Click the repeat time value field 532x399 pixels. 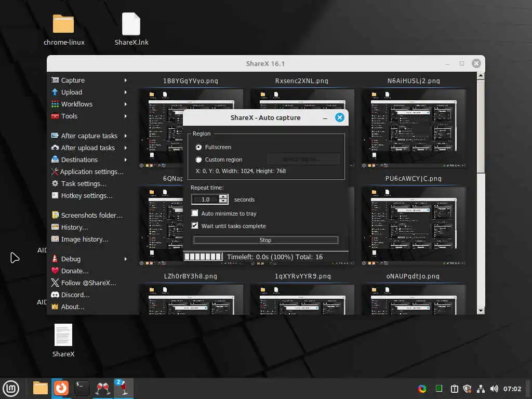(205, 199)
